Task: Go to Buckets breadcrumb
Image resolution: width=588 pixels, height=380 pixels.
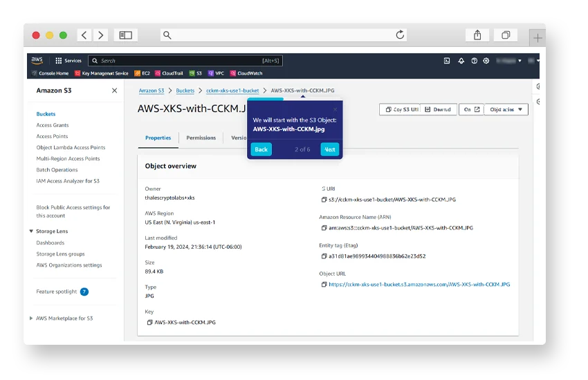Action: pyautogui.click(x=185, y=91)
